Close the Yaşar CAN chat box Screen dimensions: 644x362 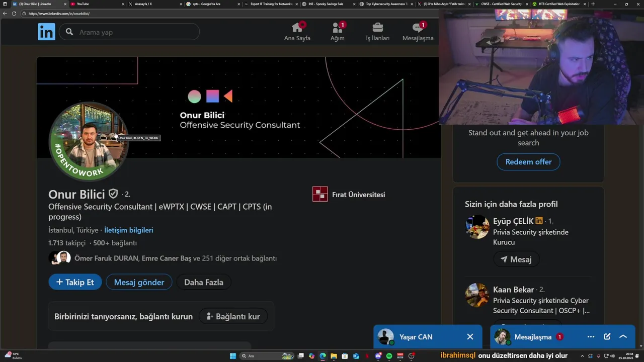coord(470,337)
